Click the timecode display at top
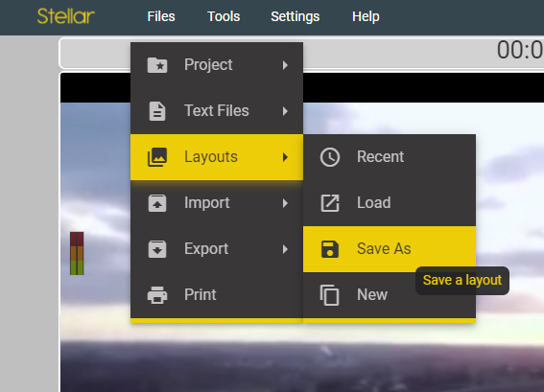The width and height of the screenshot is (544, 392). [520, 50]
